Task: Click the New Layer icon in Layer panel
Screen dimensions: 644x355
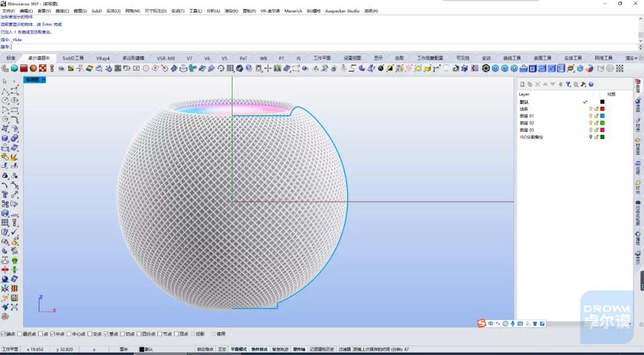Action: point(522,84)
